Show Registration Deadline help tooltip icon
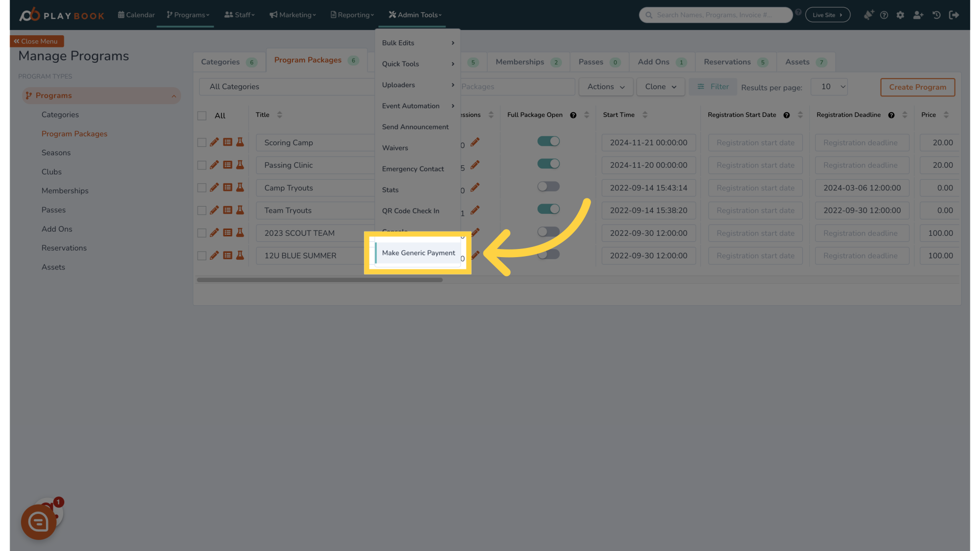Image resolution: width=980 pixels, height=551 pixels. coord(891,115)
